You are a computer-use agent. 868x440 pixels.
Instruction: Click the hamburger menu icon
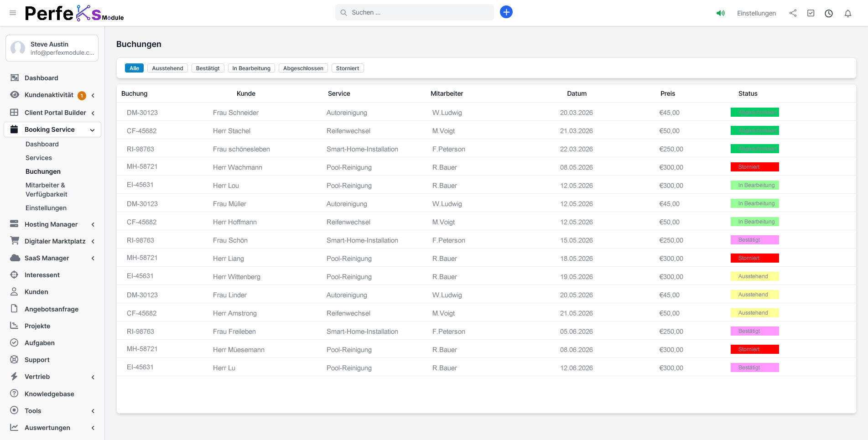13,13
